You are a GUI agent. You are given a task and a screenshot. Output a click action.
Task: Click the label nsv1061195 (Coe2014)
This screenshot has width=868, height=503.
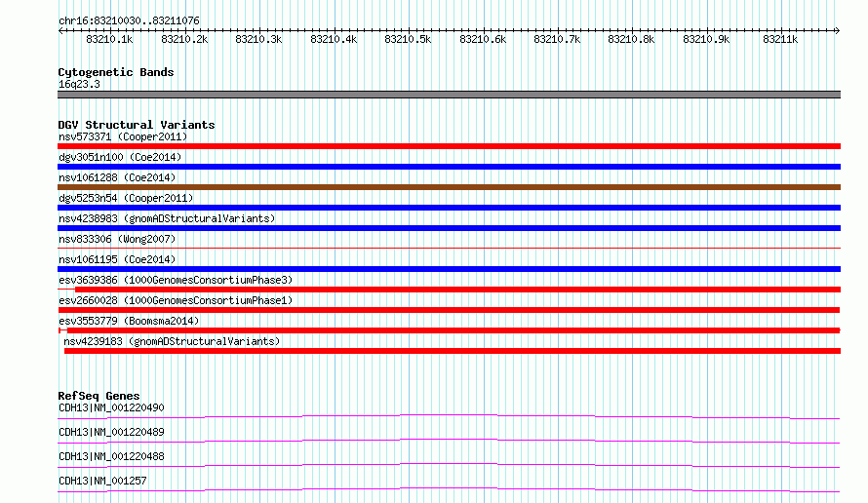tap(117, 259)
